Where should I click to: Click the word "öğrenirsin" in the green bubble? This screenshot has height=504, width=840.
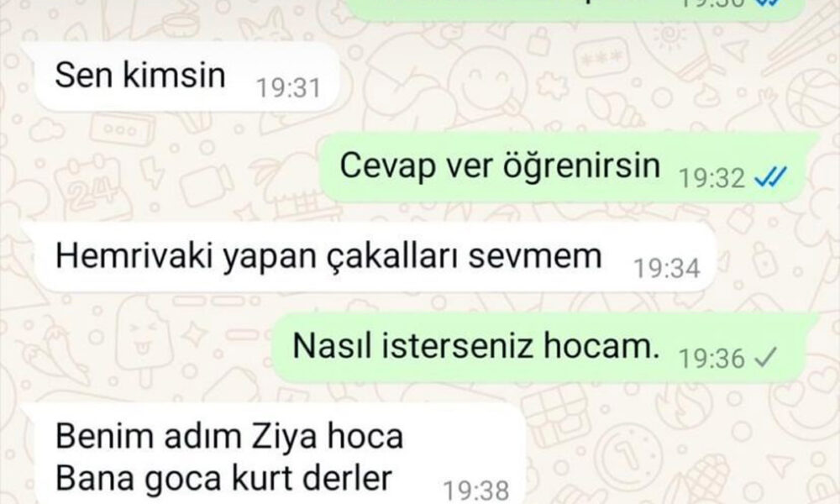click(x=581, y=166)
